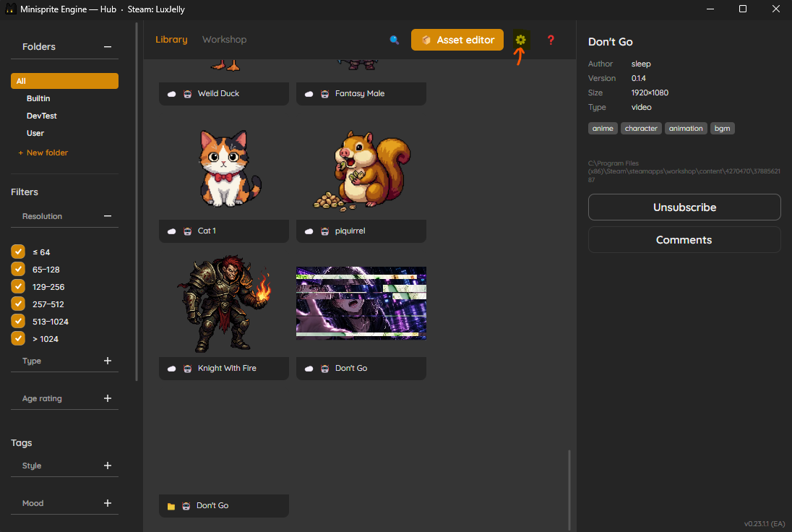
Task: Expand the Type filter group
Action: point(108,361)
